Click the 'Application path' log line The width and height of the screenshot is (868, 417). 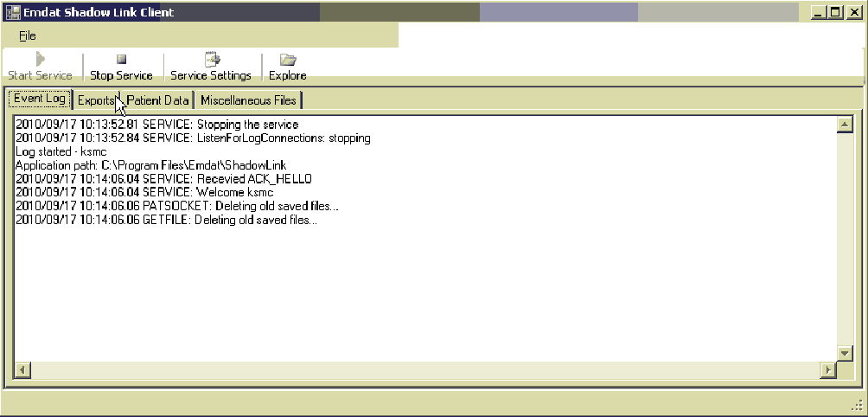click(x=151, y=165)
